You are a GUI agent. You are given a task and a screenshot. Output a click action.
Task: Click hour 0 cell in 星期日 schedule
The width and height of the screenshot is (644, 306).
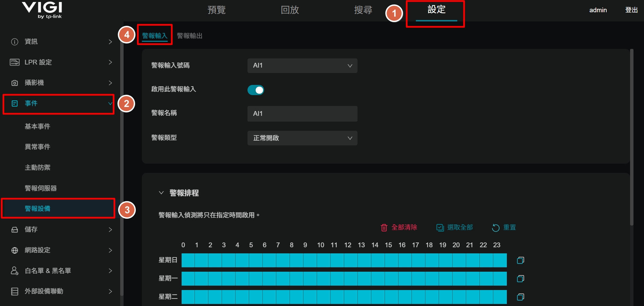(188, 260)
